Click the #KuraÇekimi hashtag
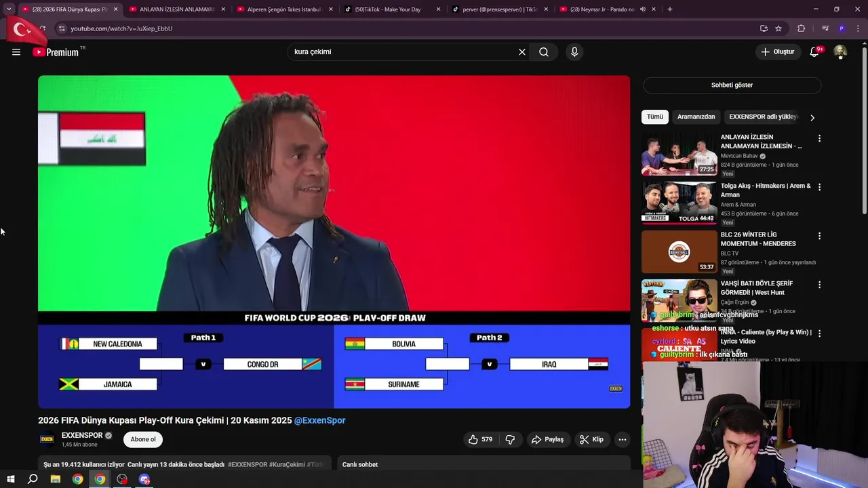The image size is (868, 488). coord(287,464)
